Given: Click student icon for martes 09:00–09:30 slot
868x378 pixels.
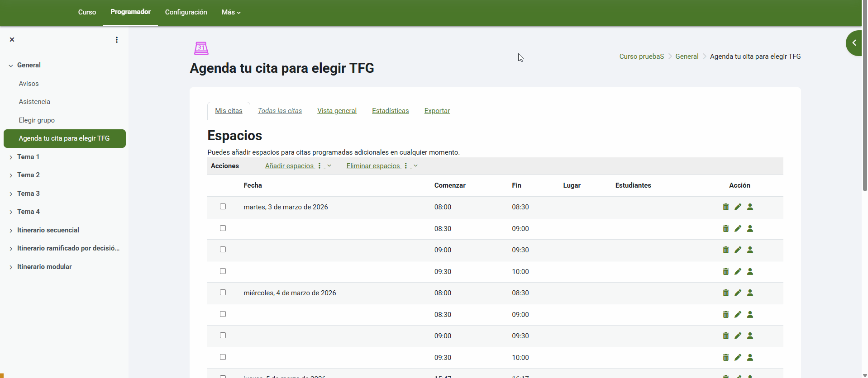Looking at the screenshot, I should pos(750,250).
